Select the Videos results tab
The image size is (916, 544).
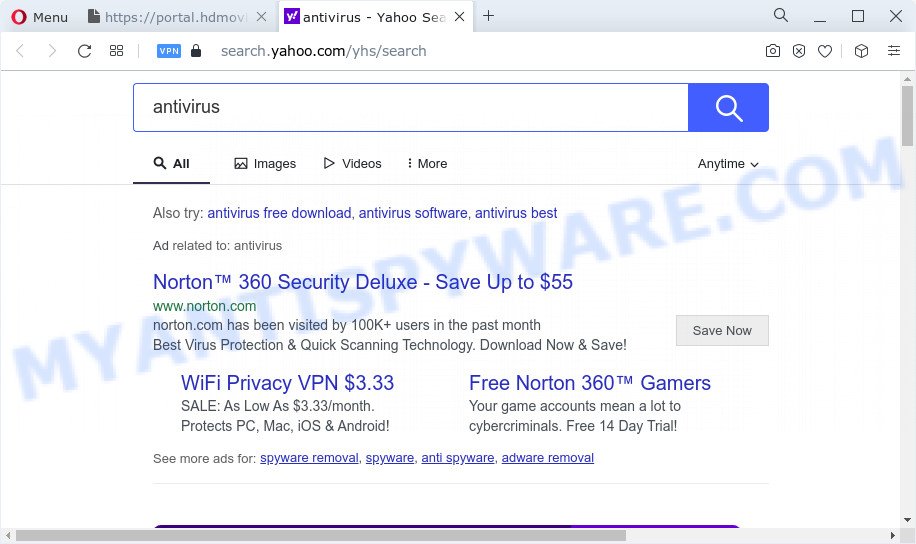pyautogui.click(x=352, y=164)
